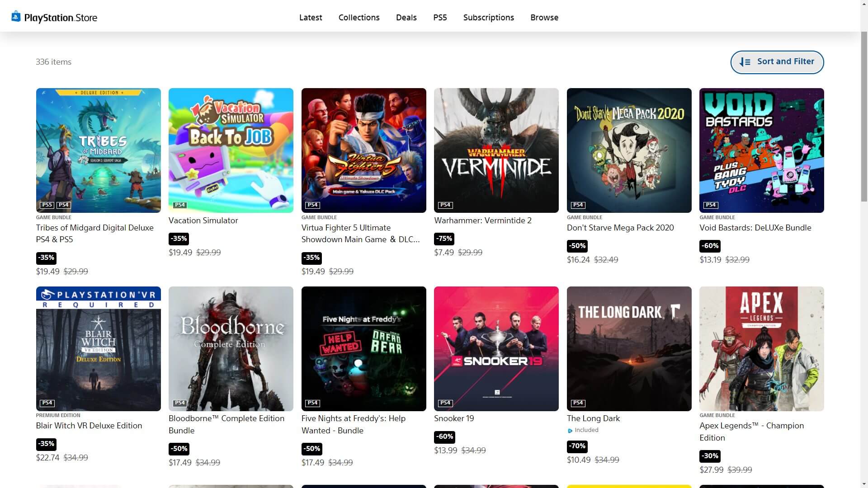868x488 pixels.
Task: Open the Don't Starve Mega Pack 2020 link
Action: [620, 228]
